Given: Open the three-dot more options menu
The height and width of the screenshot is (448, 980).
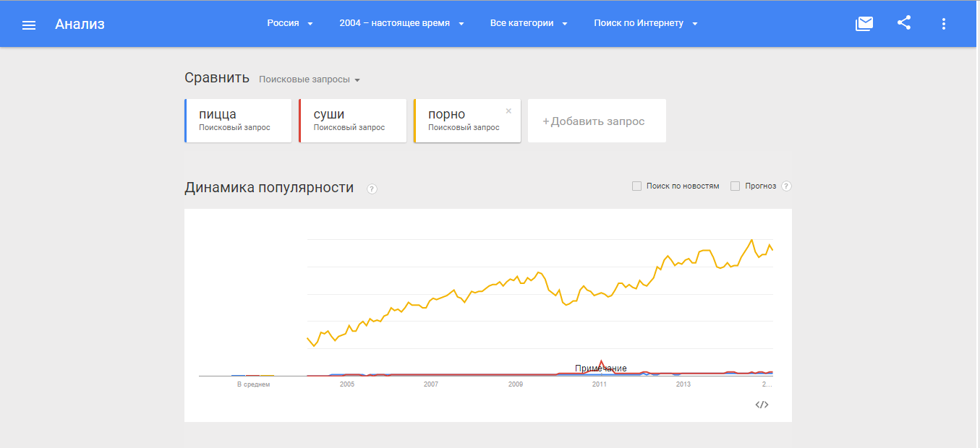Looking at the screenshot, I should coord(943,24).
